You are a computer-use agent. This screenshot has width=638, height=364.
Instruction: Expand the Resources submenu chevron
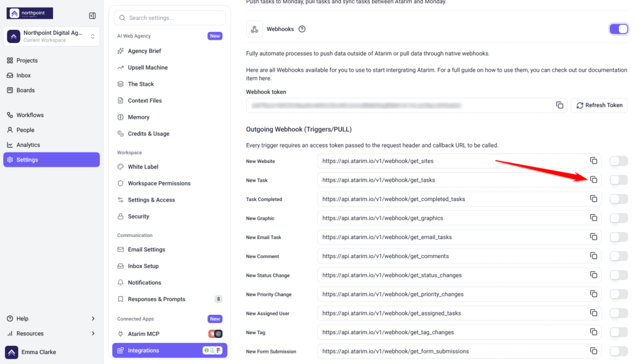click(93, 334)
